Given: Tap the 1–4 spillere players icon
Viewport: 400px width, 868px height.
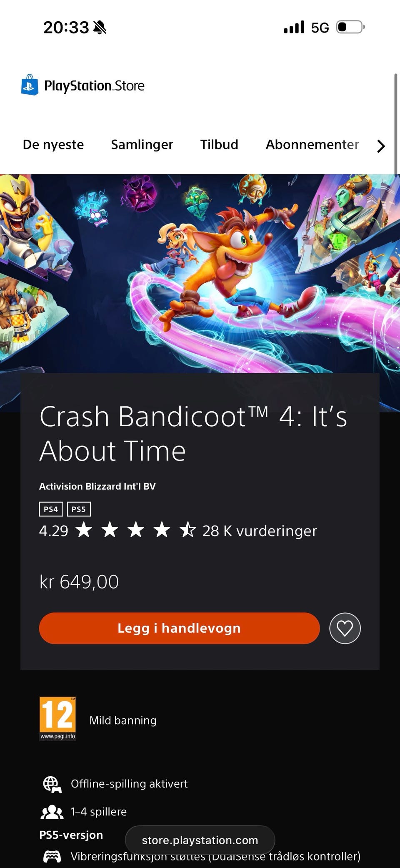Looking at the screenshot, I should click(x=52, y=812).
